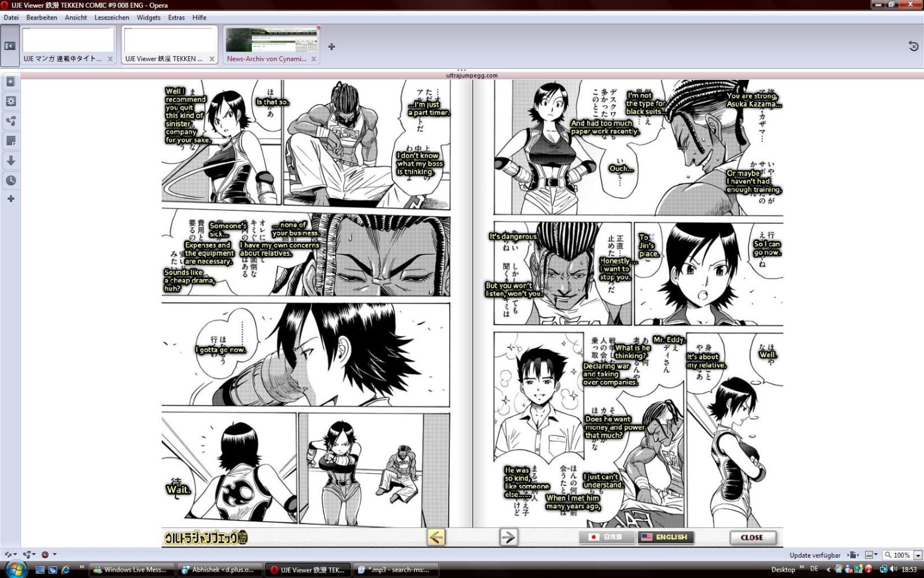Close the UJE Viewer TEKKEN tab
This screenshot has width=924, height=578.
(x=211, y=59)
